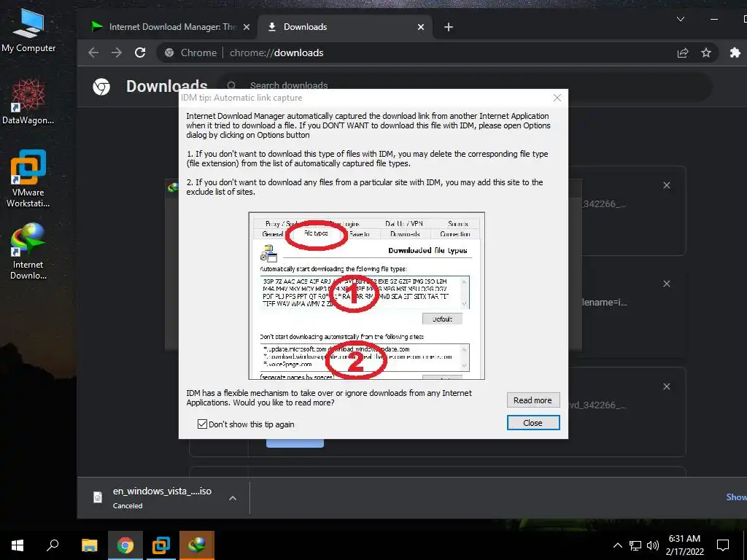Remove the first download entry from list
The image size is (747, 560).
pos(667,185)
